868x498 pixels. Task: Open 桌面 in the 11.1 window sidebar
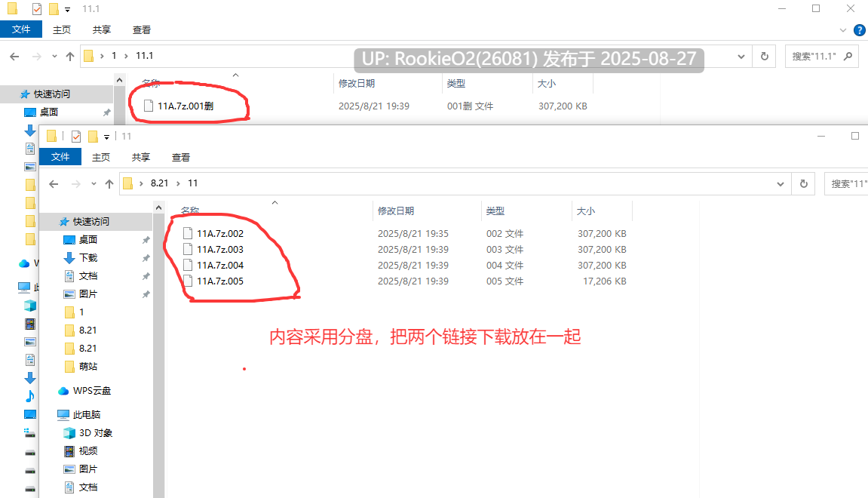tap(49, 112)
